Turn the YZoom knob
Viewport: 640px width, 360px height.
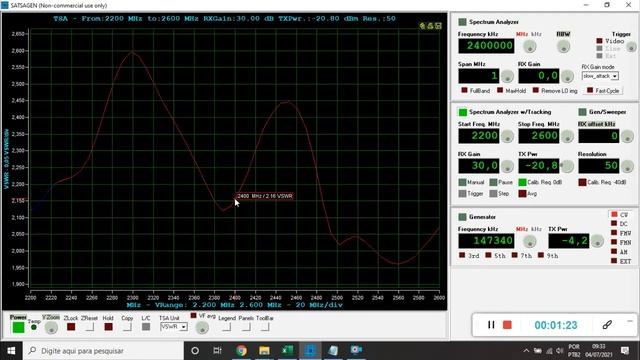point(51,327)
